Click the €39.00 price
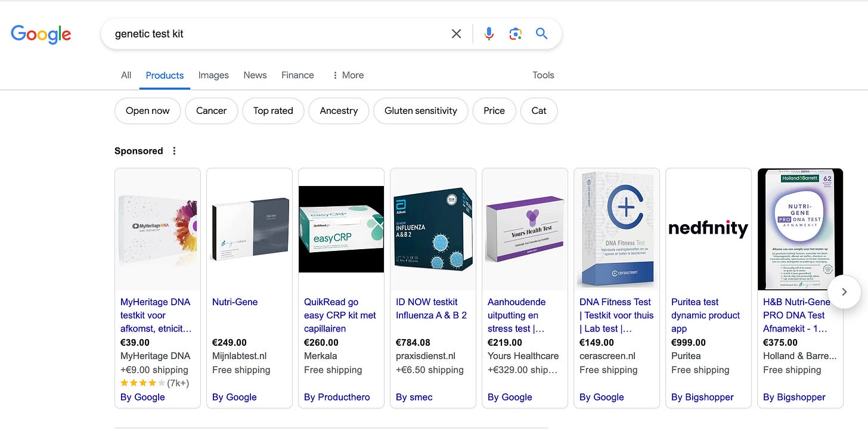 [x=135, y=343]
